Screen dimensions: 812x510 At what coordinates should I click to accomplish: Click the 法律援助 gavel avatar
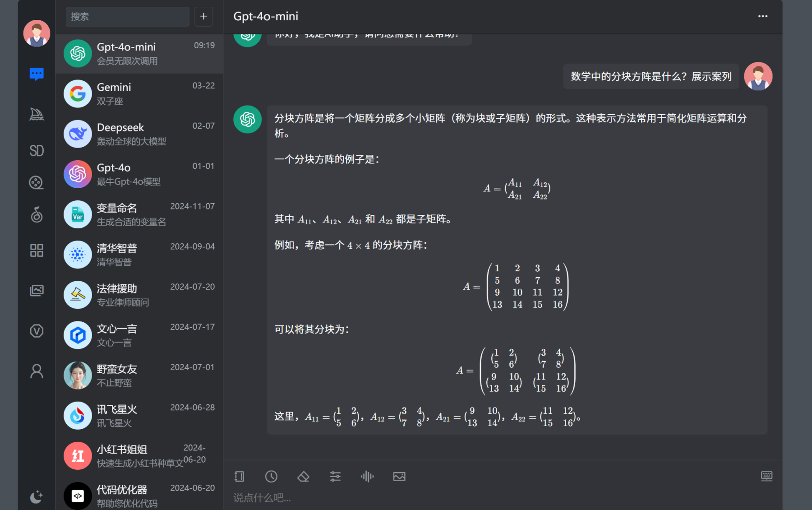pyautogui.click(x=78, y=294)
